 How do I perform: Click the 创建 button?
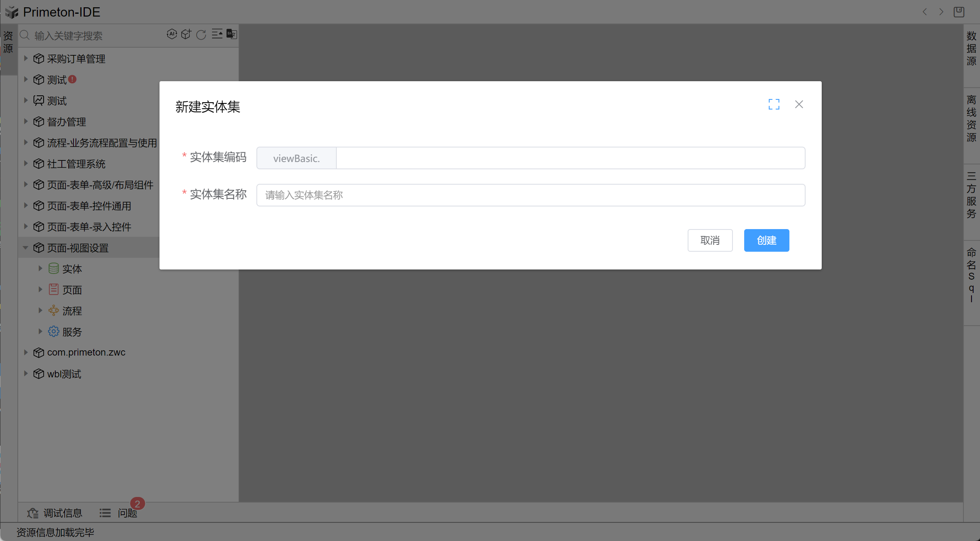(766, 240)
